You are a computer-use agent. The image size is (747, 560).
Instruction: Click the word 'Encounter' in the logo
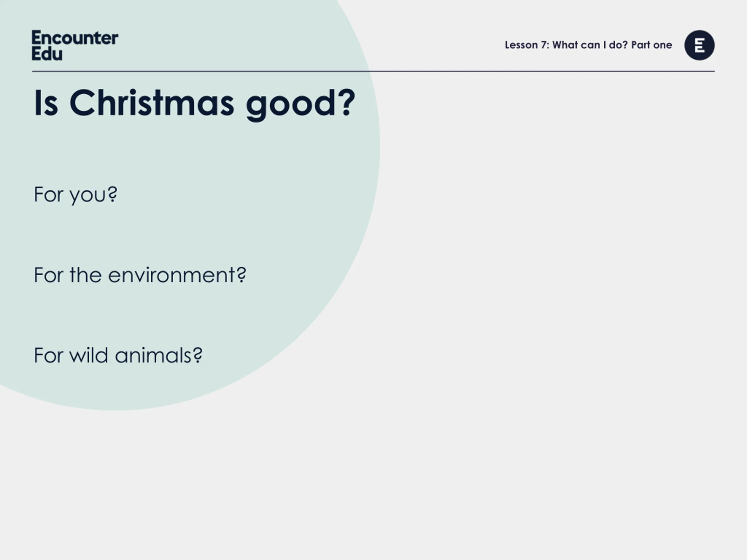[x=75, y=37]
